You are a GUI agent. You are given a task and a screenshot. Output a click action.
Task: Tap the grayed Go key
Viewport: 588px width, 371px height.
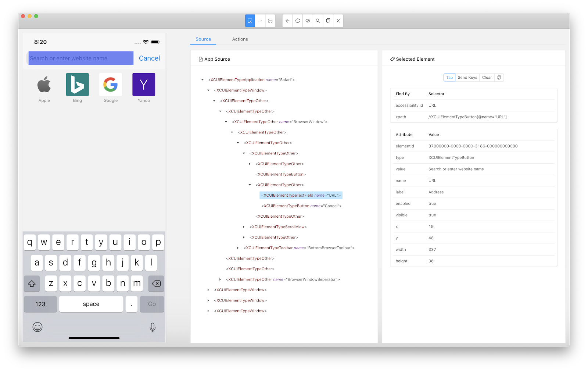[x=152, y=304]
